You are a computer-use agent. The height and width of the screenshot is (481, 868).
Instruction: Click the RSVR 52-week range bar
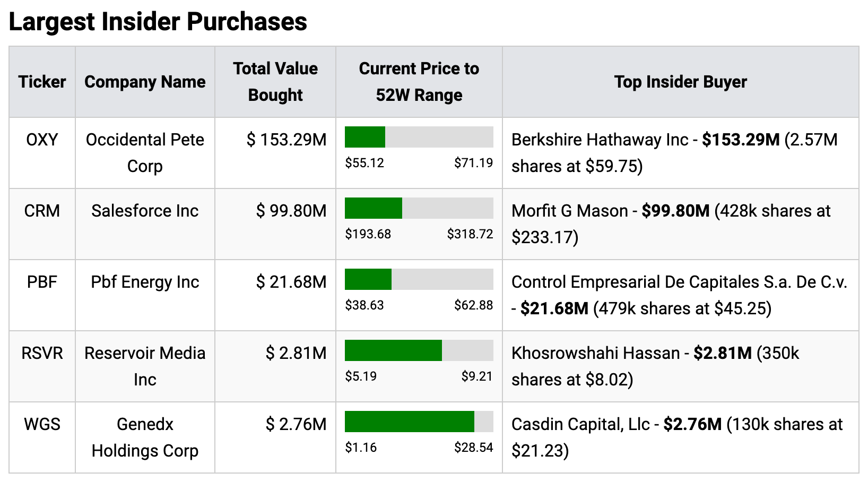(x=419, y=350)
